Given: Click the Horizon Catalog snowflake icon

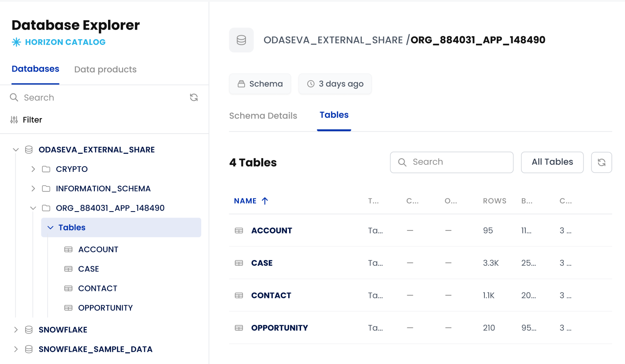Looking at the screenshot, I should (16, 42).
